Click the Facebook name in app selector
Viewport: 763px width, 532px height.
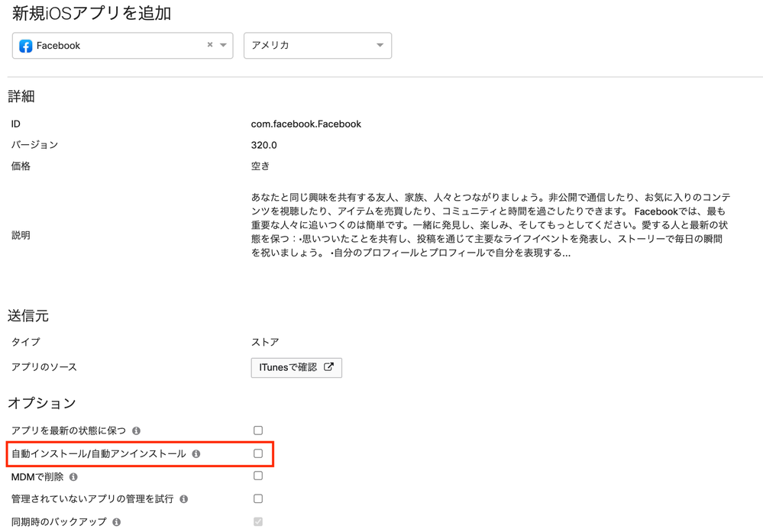[59, 46]
